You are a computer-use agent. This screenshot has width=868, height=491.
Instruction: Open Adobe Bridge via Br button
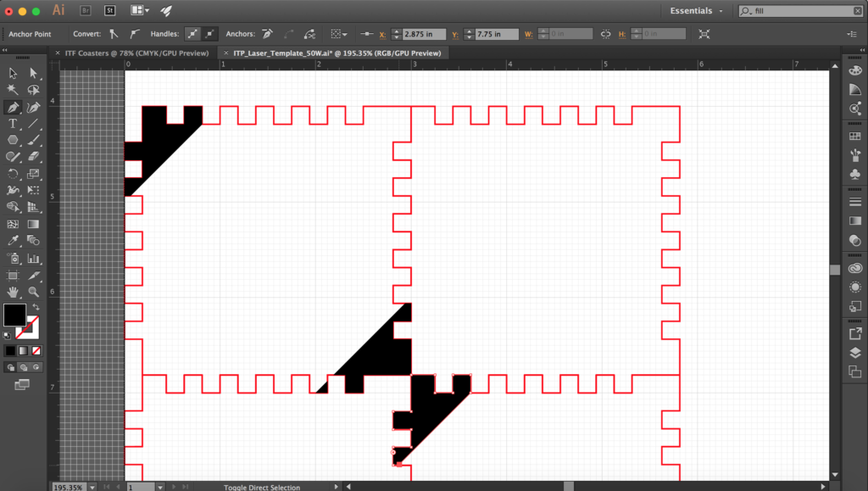point(86,10)
